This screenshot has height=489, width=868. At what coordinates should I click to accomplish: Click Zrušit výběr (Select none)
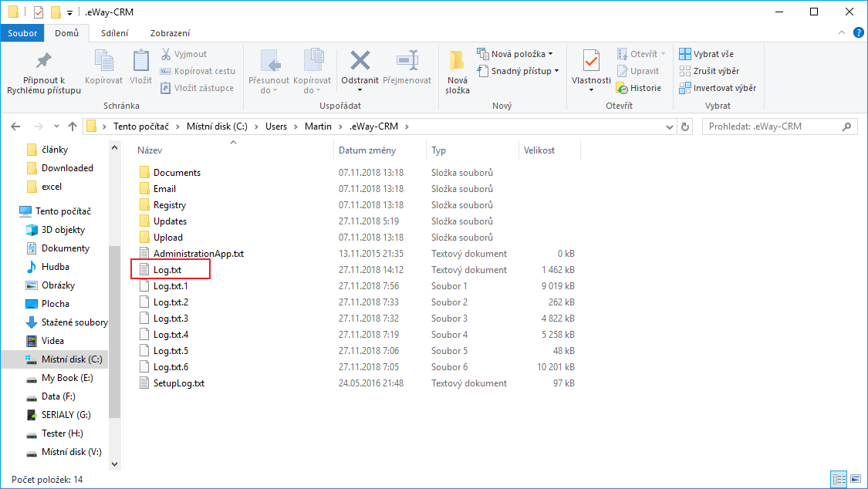tap(709, 71)
